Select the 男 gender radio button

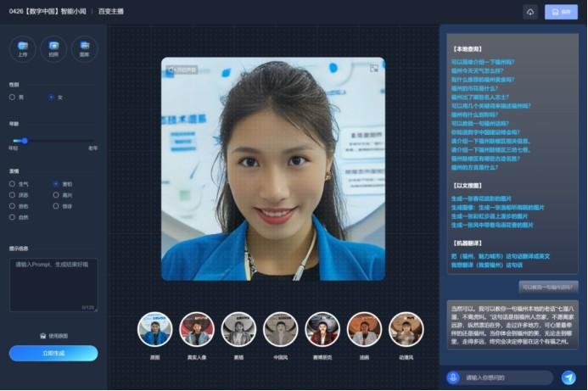click(x=12, y=97)
